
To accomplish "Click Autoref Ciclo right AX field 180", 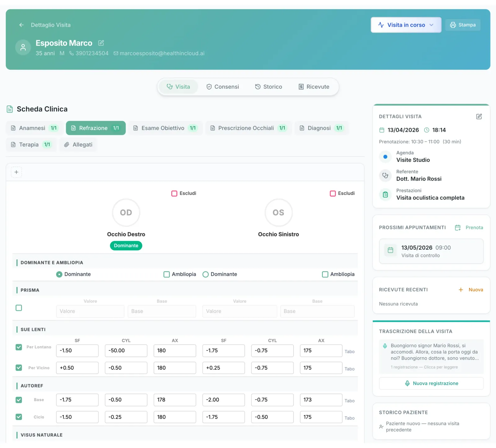I will [175, 417].
